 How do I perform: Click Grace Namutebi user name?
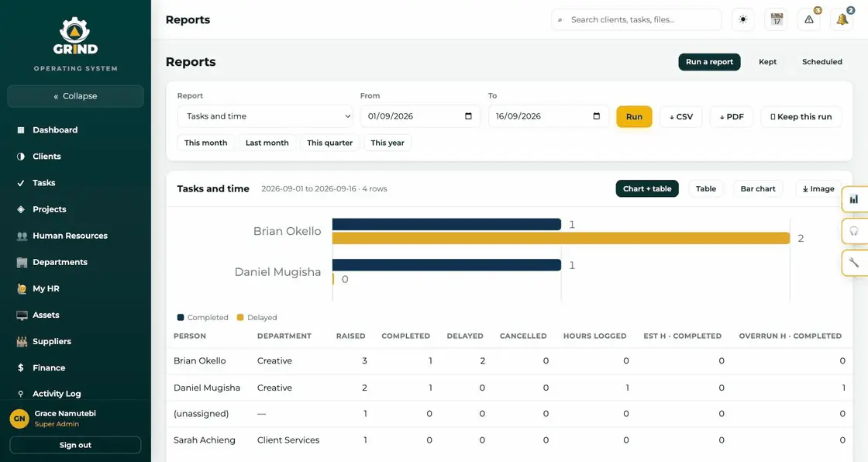(x=65, y=414)
